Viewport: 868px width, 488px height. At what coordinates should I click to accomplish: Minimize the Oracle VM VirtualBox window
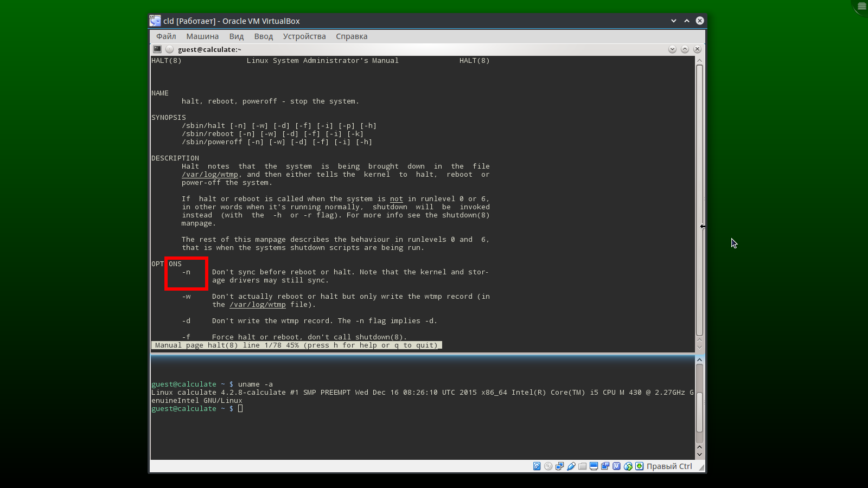click(x=674, y=21)
